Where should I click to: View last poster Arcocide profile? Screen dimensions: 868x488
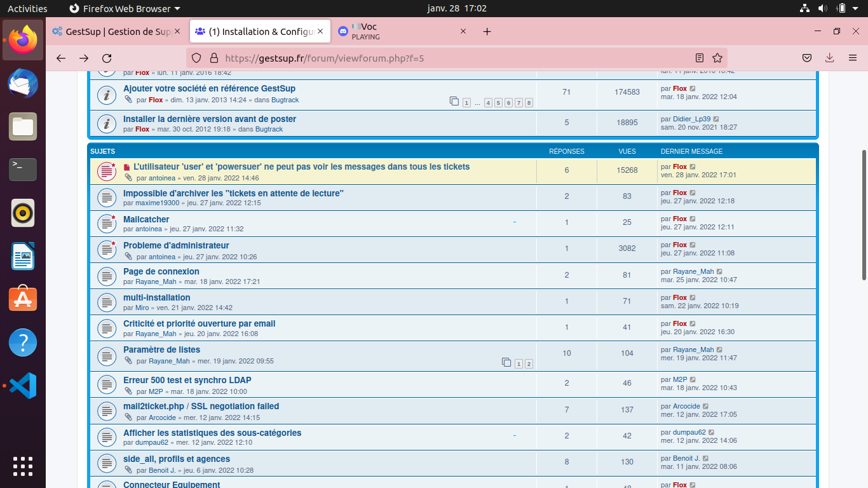coord(686,406)
